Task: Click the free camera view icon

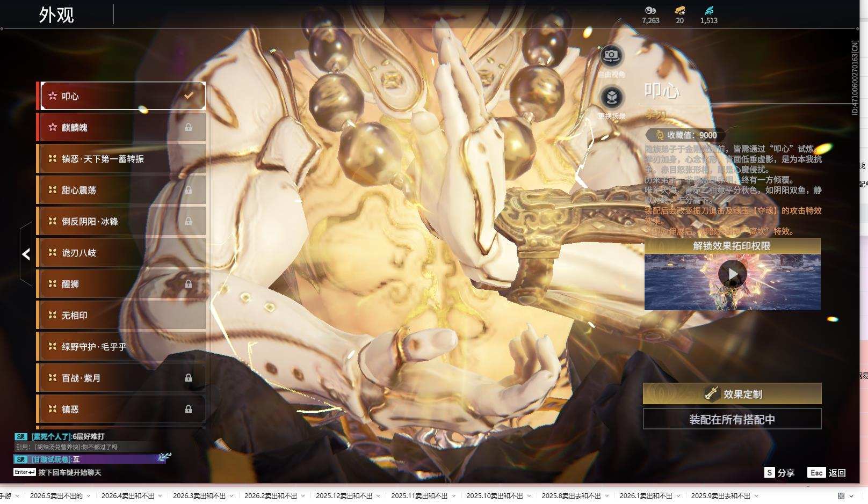Action: pyautogui.click(x=611, y=55)
